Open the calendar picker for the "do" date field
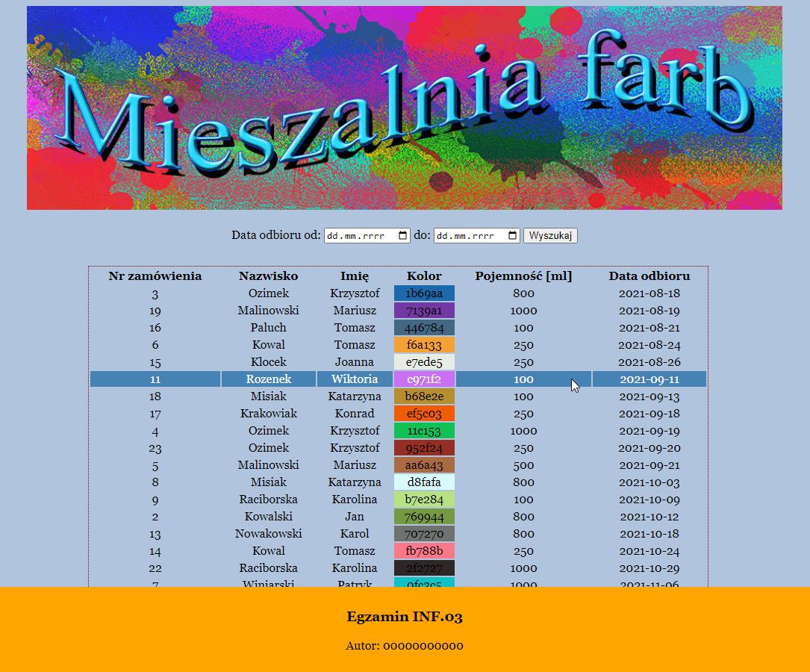 (x=513, y=234)
